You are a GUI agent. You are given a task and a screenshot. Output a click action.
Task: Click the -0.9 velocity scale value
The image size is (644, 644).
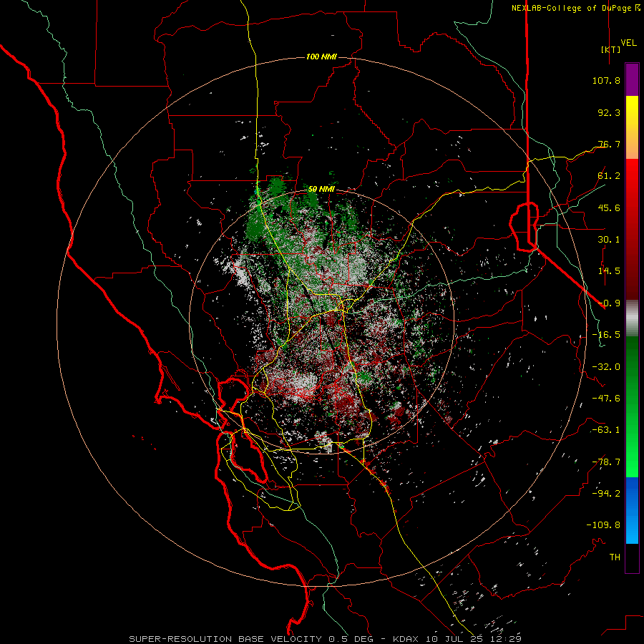click(x=609, y=303)
